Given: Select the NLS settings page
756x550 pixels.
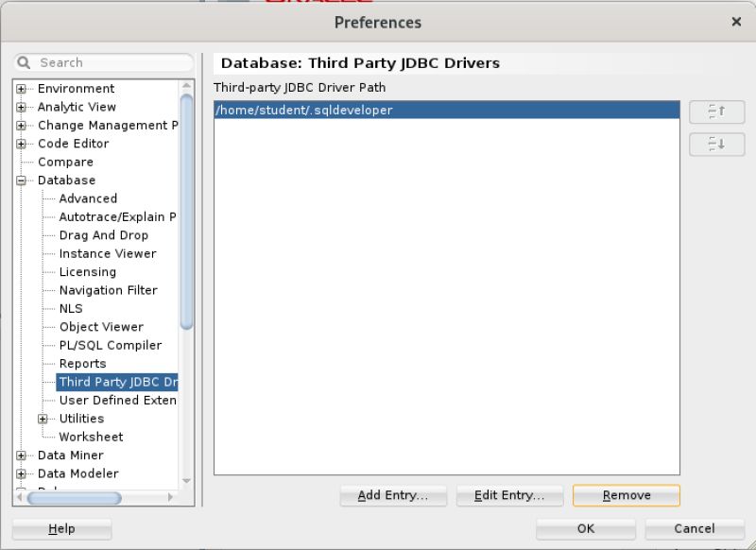Looking at the screenshot, I should click(x=71, y=308).
